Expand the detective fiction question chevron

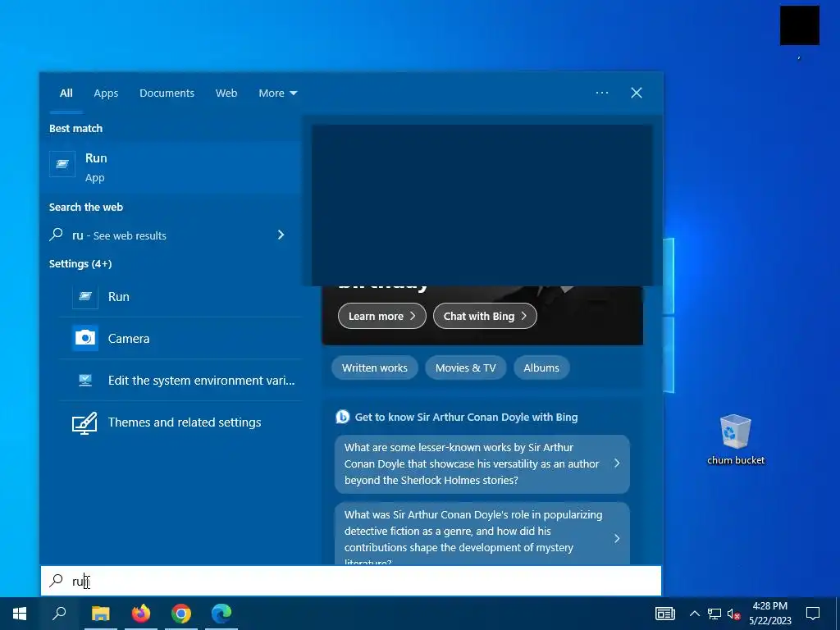point(617,538)
